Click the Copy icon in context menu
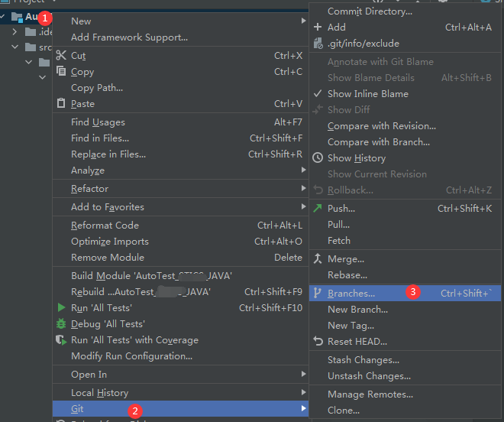 coord(61,72)
